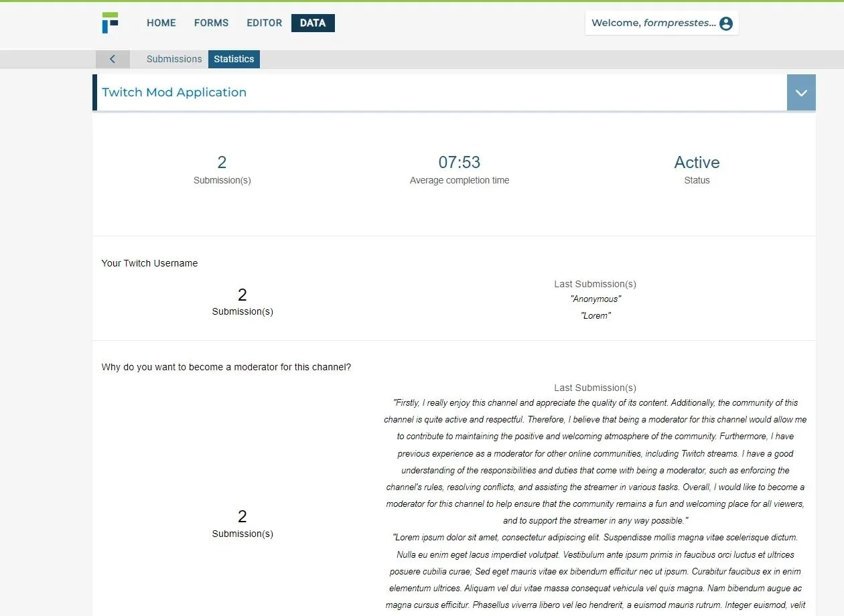The width and height of the screenshot is (844, 616).
Task: Click the 07:53 average completion time value
Action: pos(460,162)
